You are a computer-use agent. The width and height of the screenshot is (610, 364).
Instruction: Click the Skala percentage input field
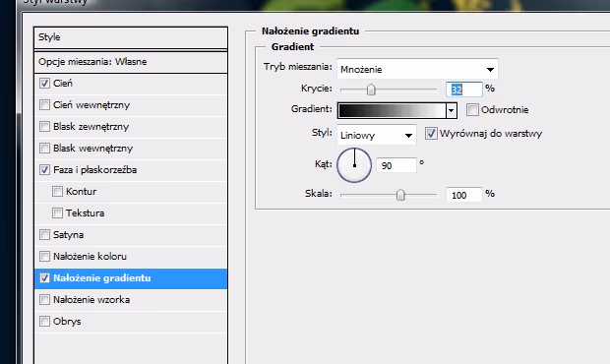[464, 195]
